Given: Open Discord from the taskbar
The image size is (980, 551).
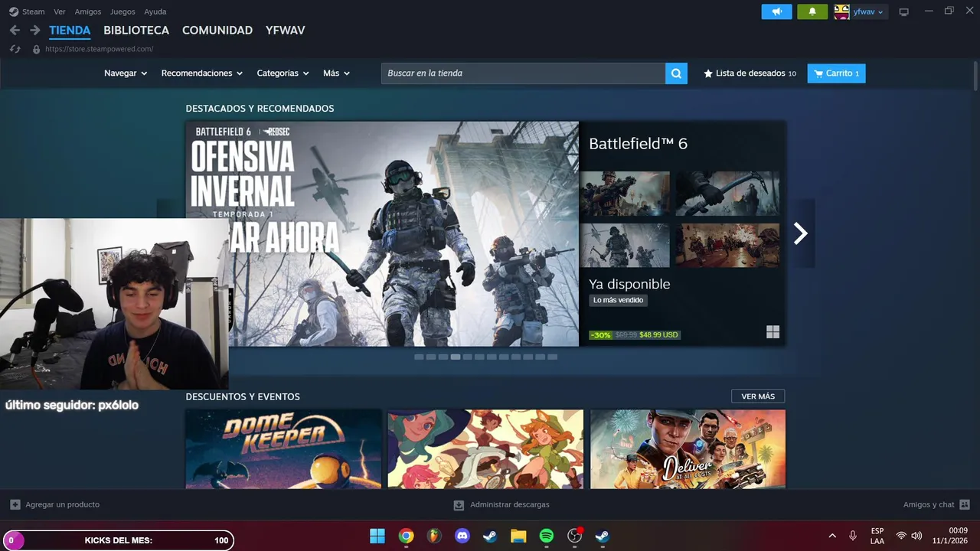Looking at the screenshot, I should point(462,536).
